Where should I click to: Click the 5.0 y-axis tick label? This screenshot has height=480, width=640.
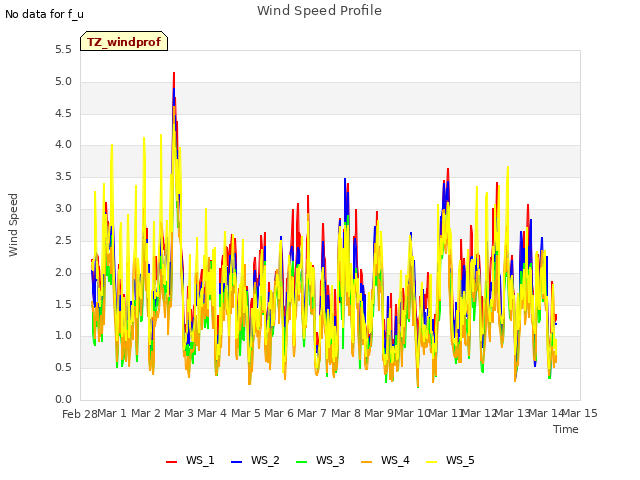pos(63,82)
